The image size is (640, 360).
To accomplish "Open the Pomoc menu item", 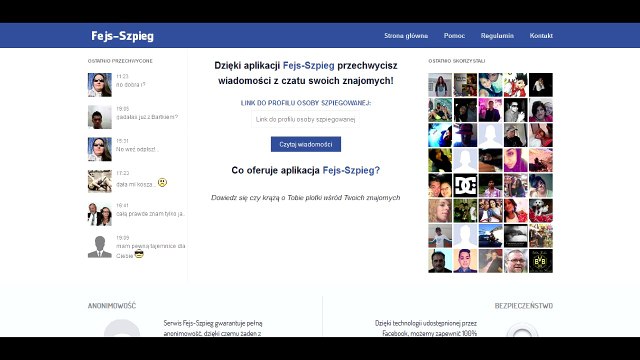I will point(454,36).
